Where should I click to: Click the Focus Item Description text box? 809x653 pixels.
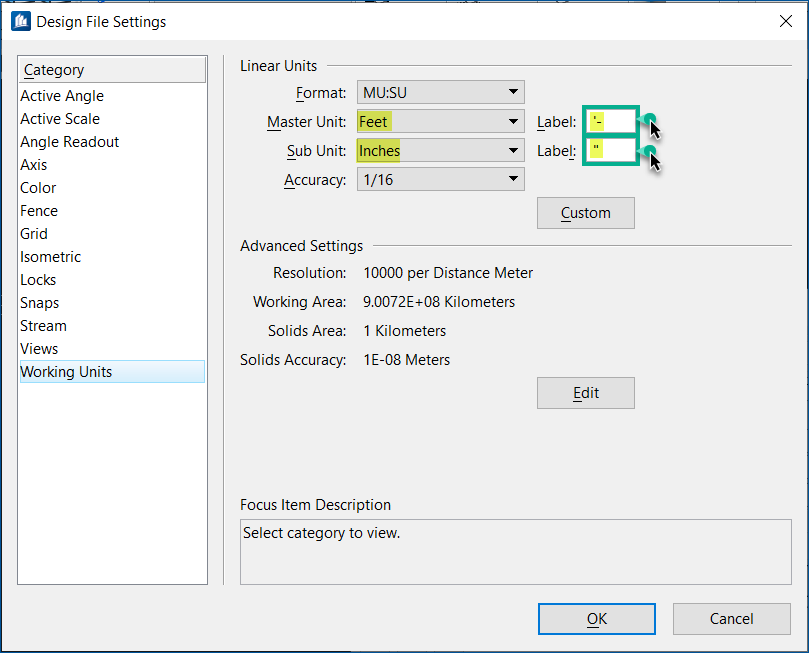(x=515, y=552)
